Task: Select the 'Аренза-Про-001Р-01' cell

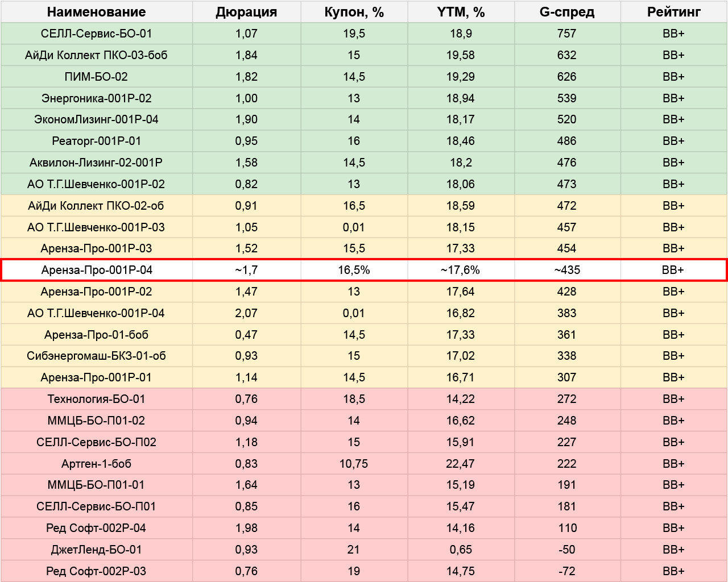Action: tap(97, 377)
